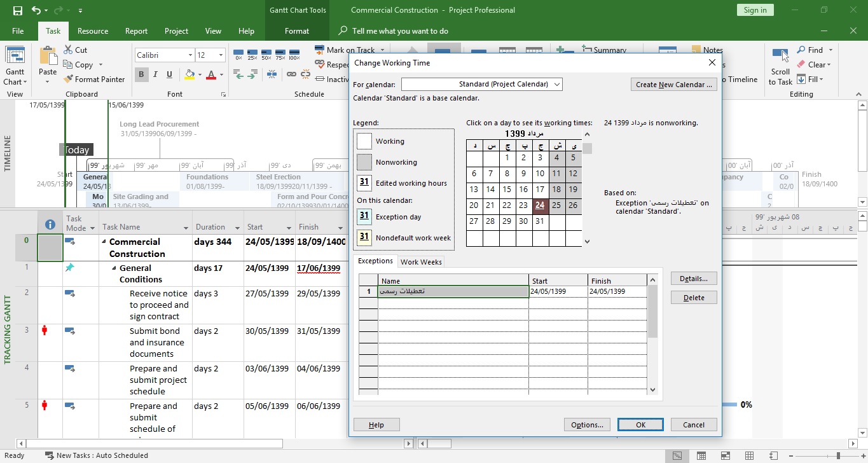Image resolution: width=868 pixels, height=463 pixels.
Task: Toggle Underline formatting button
Action: (170, 74)
